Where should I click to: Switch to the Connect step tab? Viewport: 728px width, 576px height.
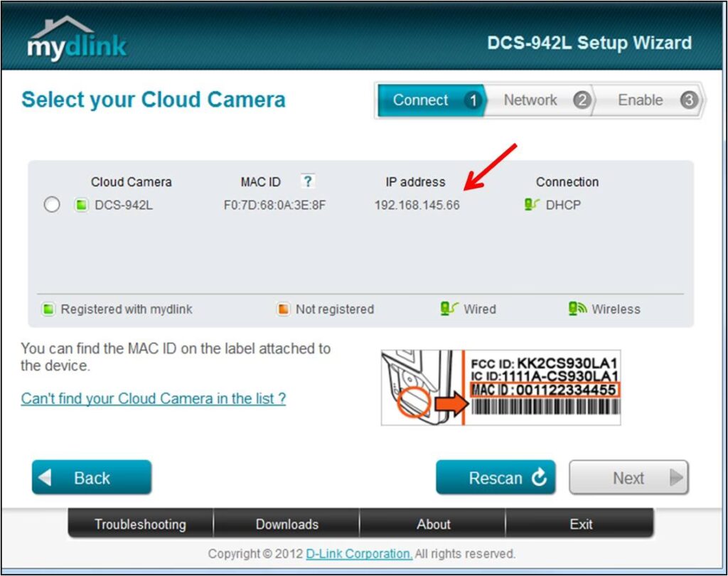(430, 100)
